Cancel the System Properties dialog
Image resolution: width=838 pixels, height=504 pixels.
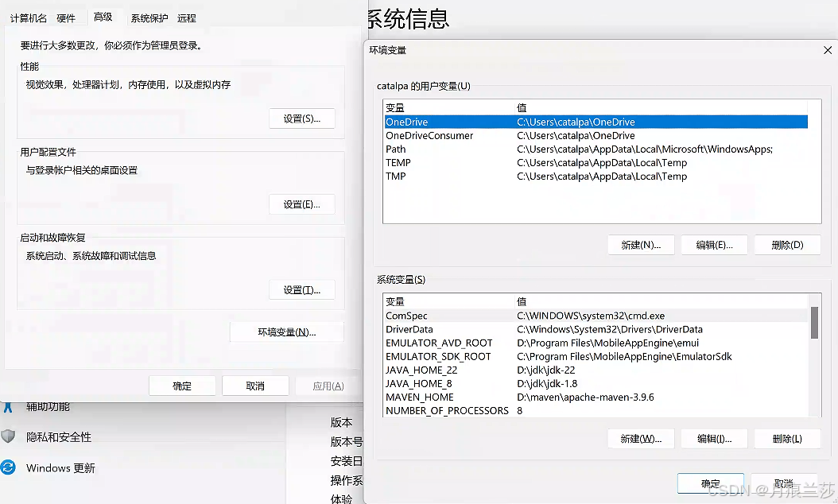[255, 386]
